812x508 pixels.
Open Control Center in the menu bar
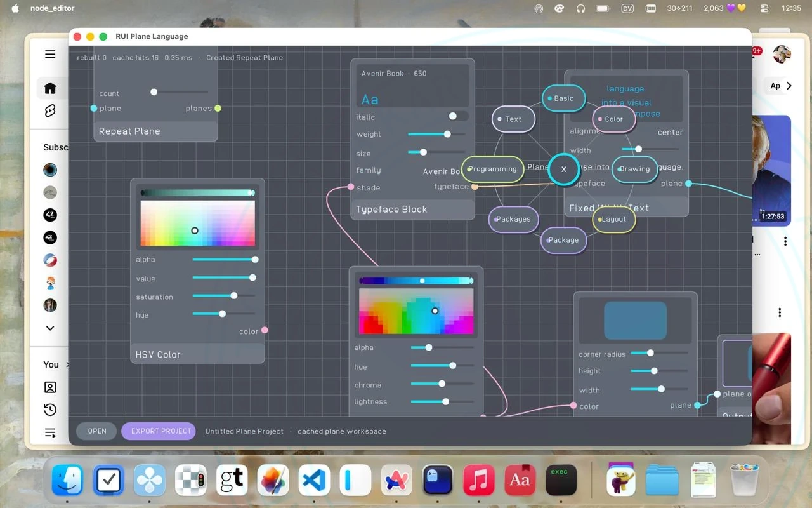[764, 8]
